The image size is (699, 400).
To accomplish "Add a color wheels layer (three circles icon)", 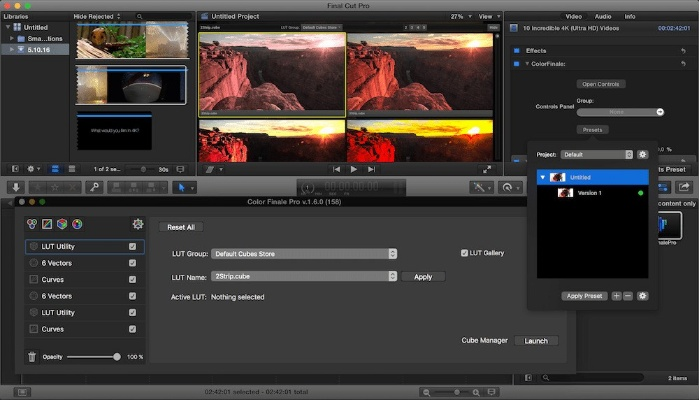I will pos(32,224).
